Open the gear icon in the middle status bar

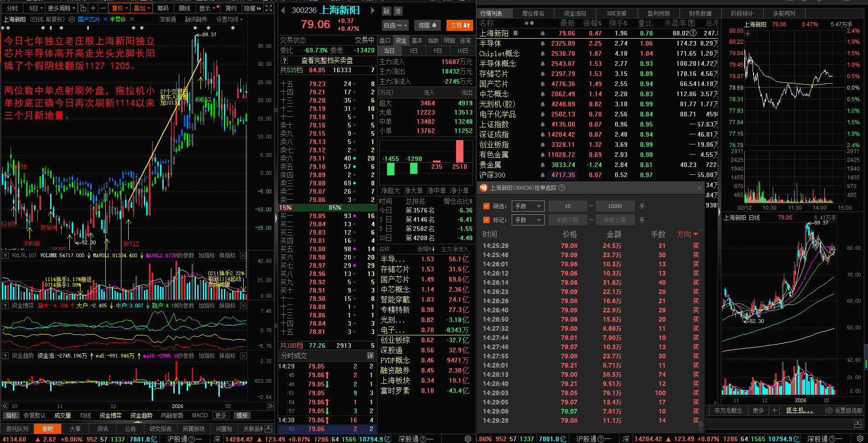pos(468,439)
